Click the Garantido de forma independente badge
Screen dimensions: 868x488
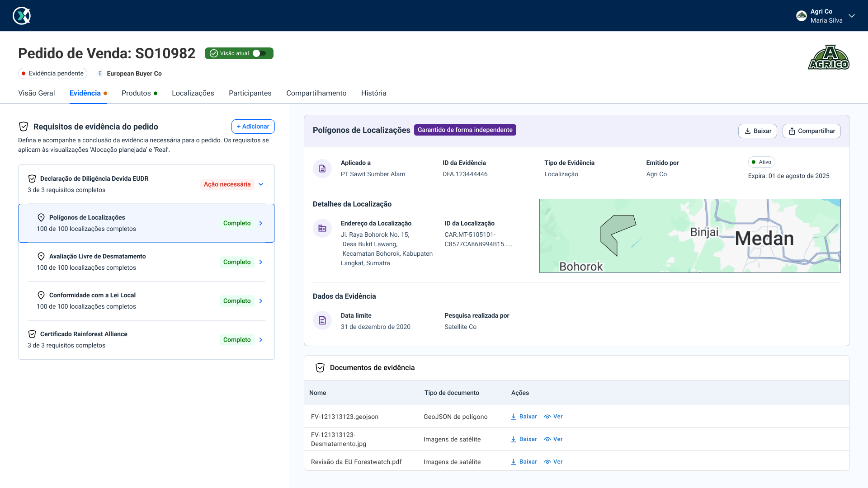point(465,130)
